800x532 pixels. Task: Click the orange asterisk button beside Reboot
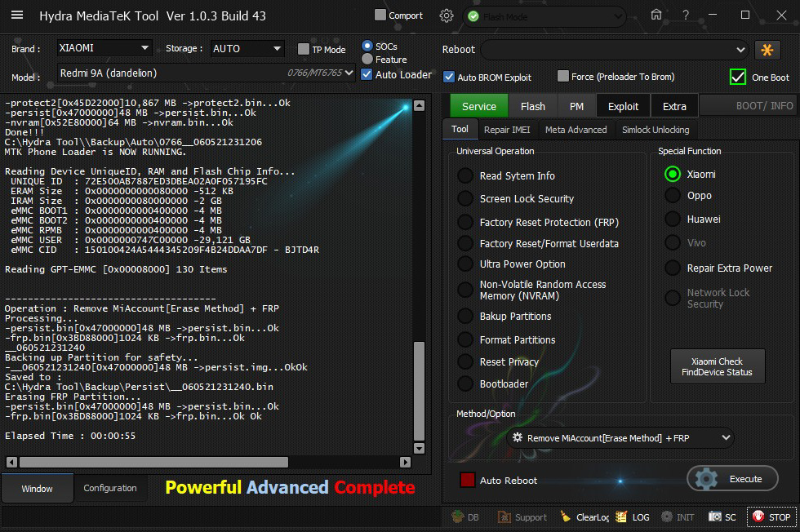click(x=767, y=50)
